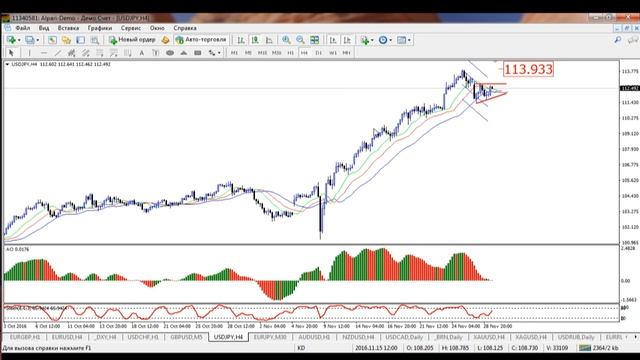
Task: Expand the periods dropdown arrow
Action: coord(391,40)
